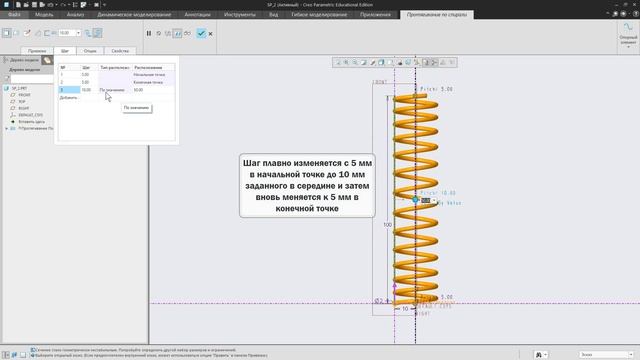Viewport: 640px width, 360px height.
Task: Click the Redo icon in quick access toolbar
Action: [x=62, y=5]
